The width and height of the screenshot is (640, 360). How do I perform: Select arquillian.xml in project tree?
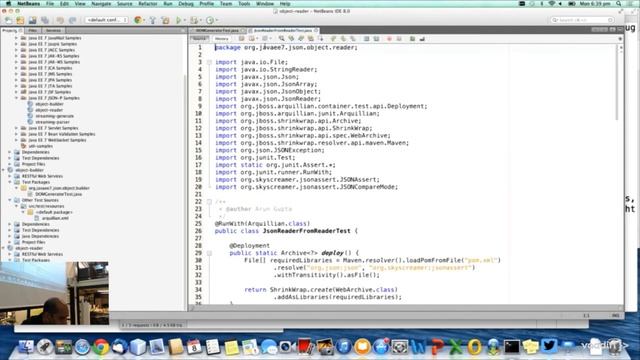tap(55, 218)
